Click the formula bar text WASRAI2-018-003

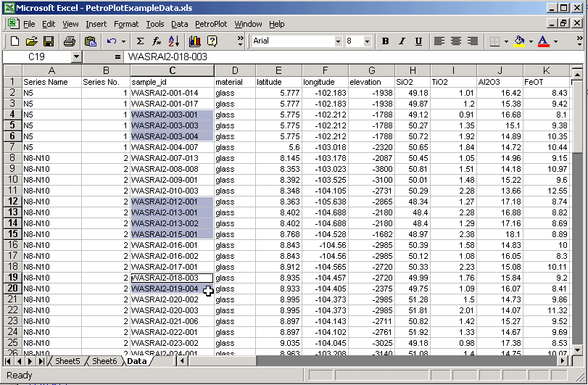click(167, 57)
